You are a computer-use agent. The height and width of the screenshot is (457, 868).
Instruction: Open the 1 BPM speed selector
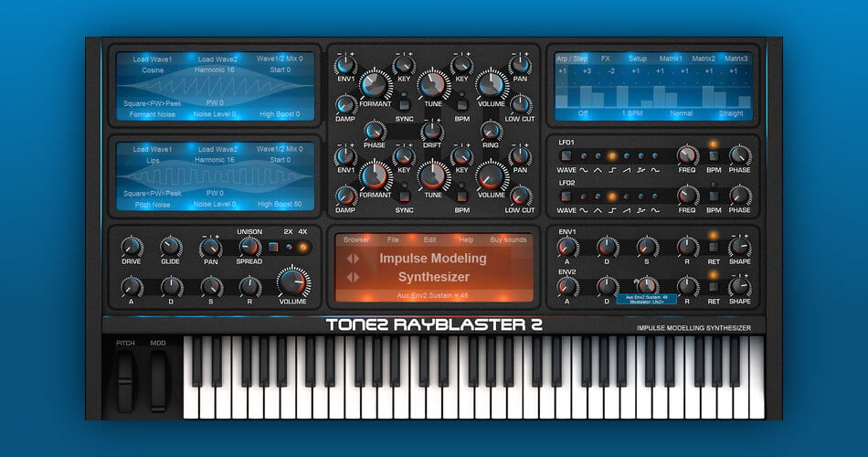click(x=632, y=113)
